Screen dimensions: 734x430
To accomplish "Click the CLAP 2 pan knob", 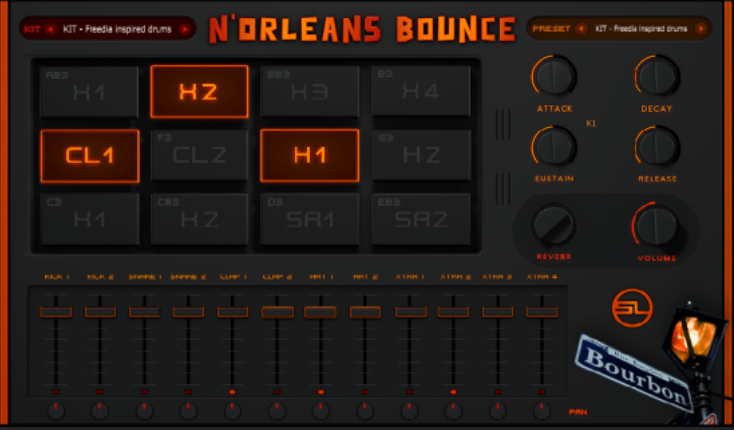I will pyautogui.click(x=277, y=411).
